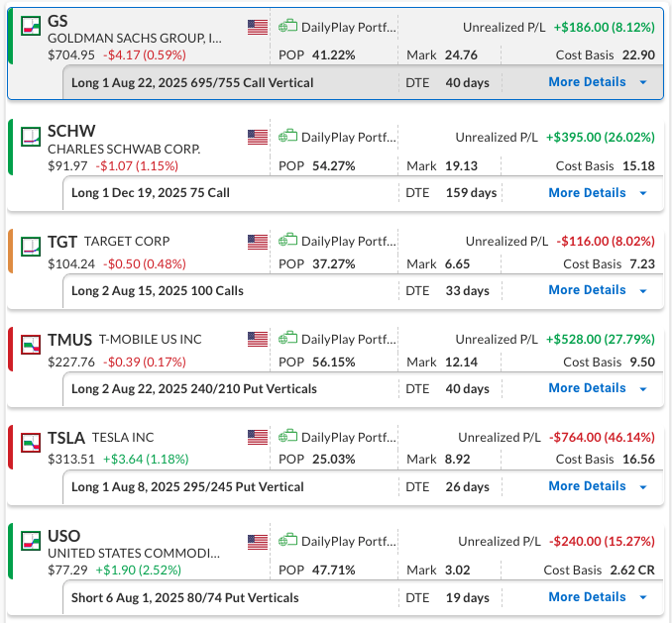
Task: Open the SCHW risk graph chart icon
Action: pos(31,136)
